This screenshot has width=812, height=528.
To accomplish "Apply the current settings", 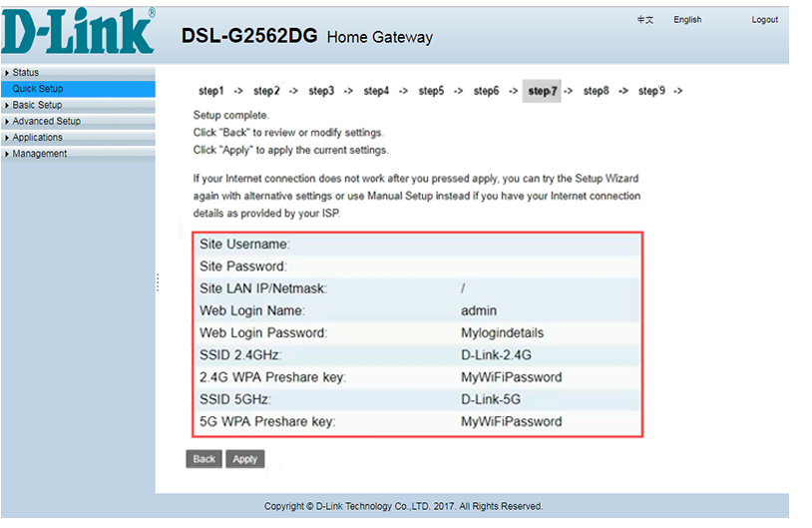I will click(x=245, y=459).
